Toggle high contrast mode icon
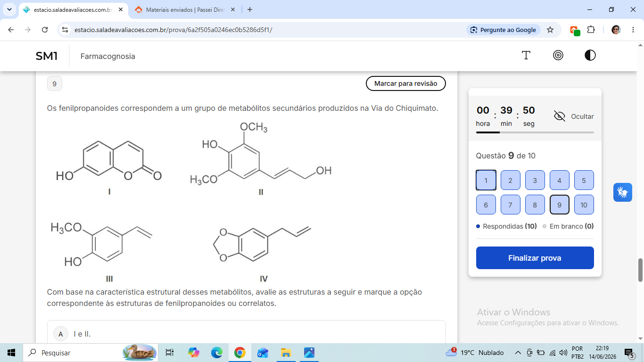 pos(590,56)
